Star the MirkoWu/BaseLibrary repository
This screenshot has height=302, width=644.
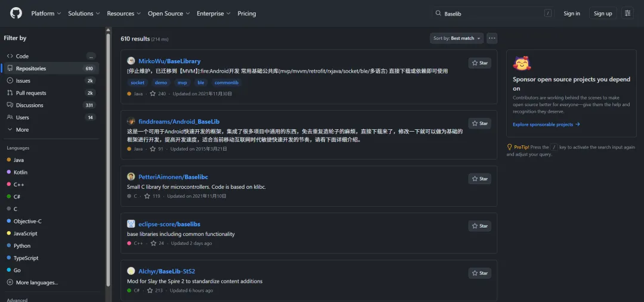pyautogui.click(x=479, y=63)
